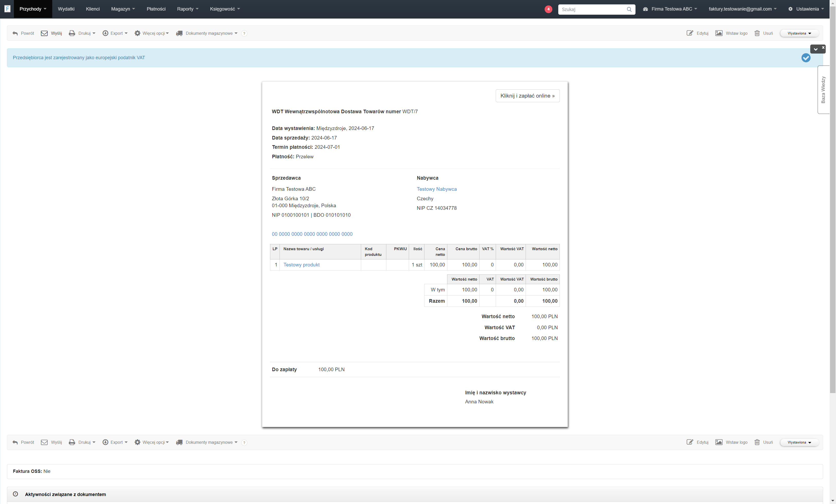This screenshot has height=504, width=836.
Task: Open the Testowy Nabywca buyer link
Action: pos(437,189)
